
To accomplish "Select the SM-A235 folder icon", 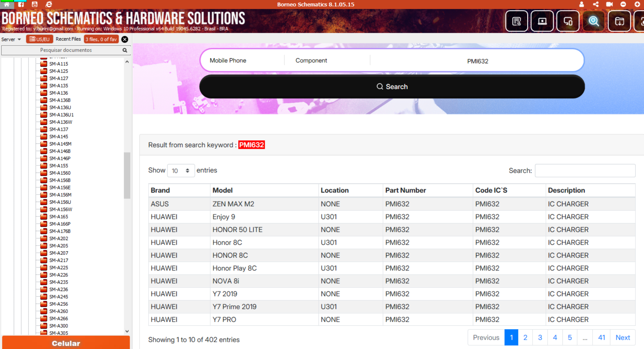I will (44, 282).
